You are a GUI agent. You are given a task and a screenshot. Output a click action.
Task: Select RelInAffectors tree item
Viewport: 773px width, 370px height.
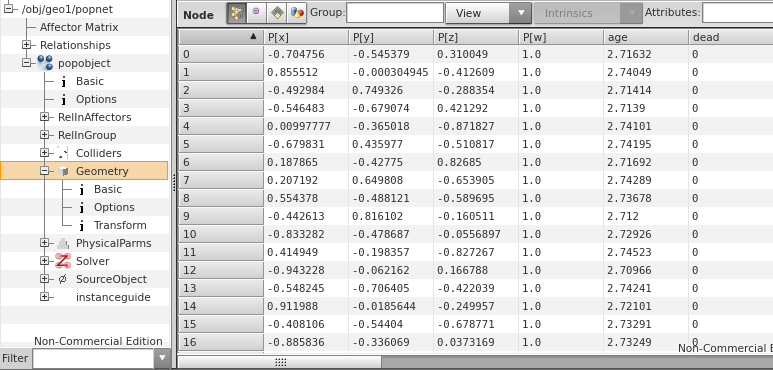pyautogui.click(x=95, y=117)
